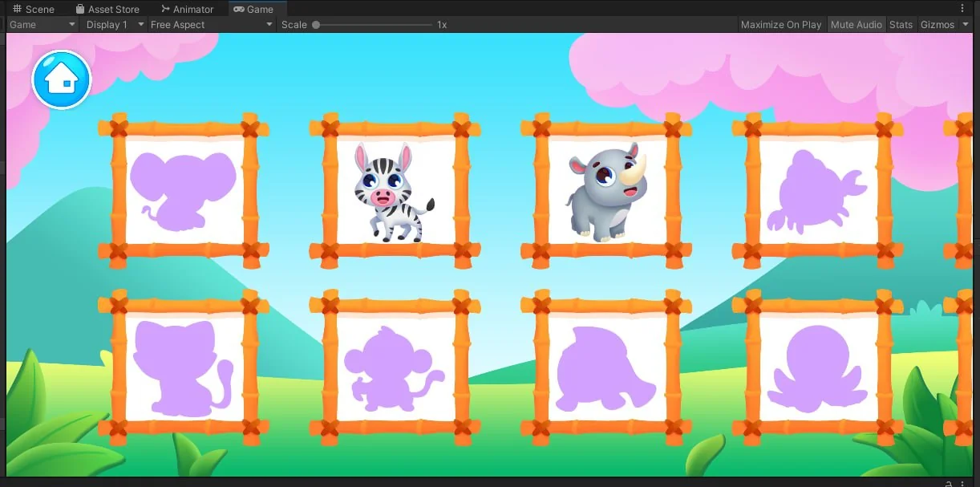The width and height of the screenshot is (980, 487).
Task: Select the octopus silhouette card
Action: tap(818, 367)
